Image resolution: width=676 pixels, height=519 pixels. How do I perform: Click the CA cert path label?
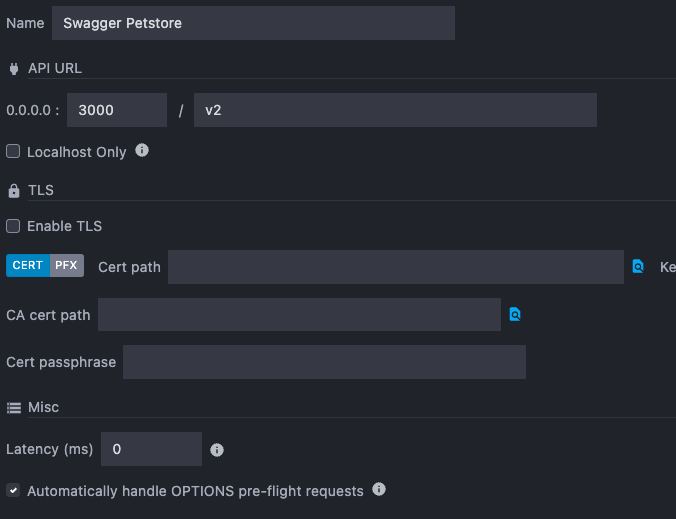pos(48,315)
